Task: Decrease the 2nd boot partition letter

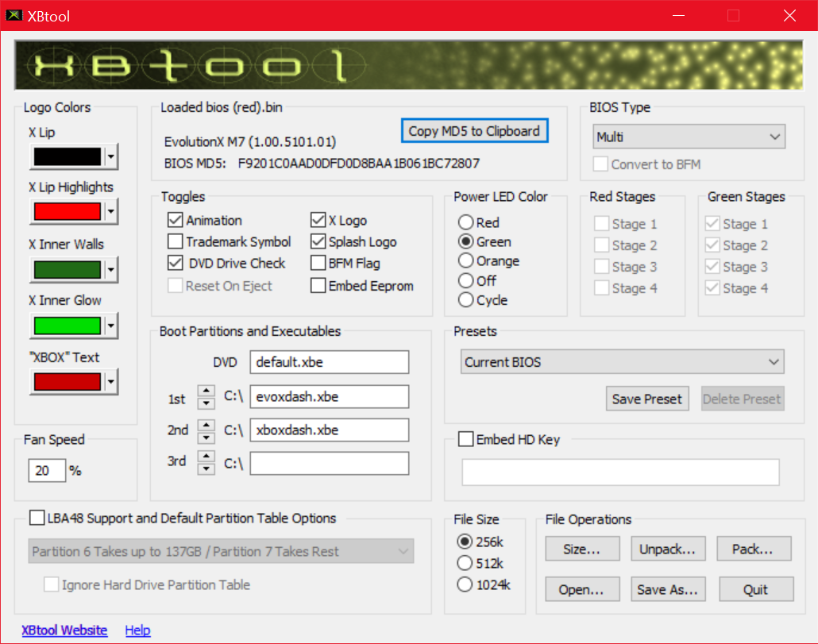Action: (206, 437)
